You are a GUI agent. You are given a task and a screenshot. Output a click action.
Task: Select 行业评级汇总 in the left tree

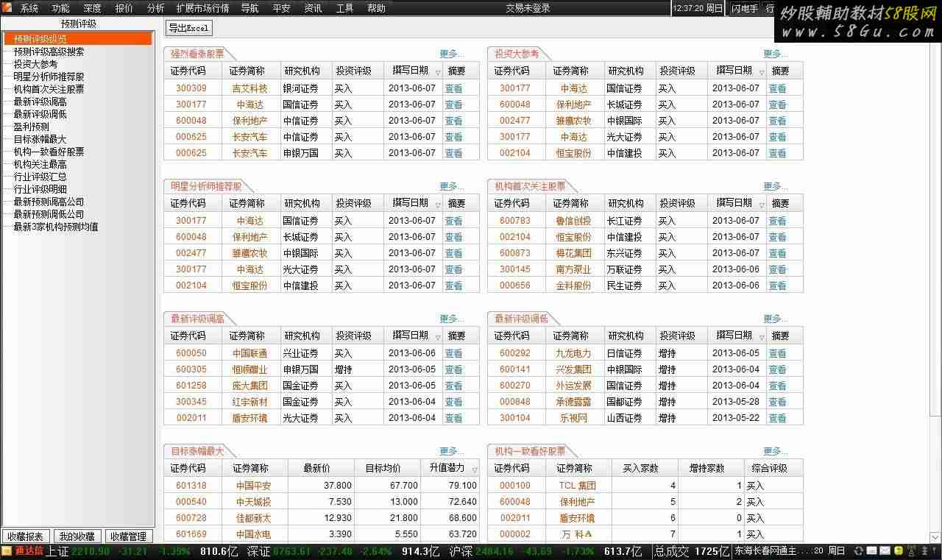point(40,177)
